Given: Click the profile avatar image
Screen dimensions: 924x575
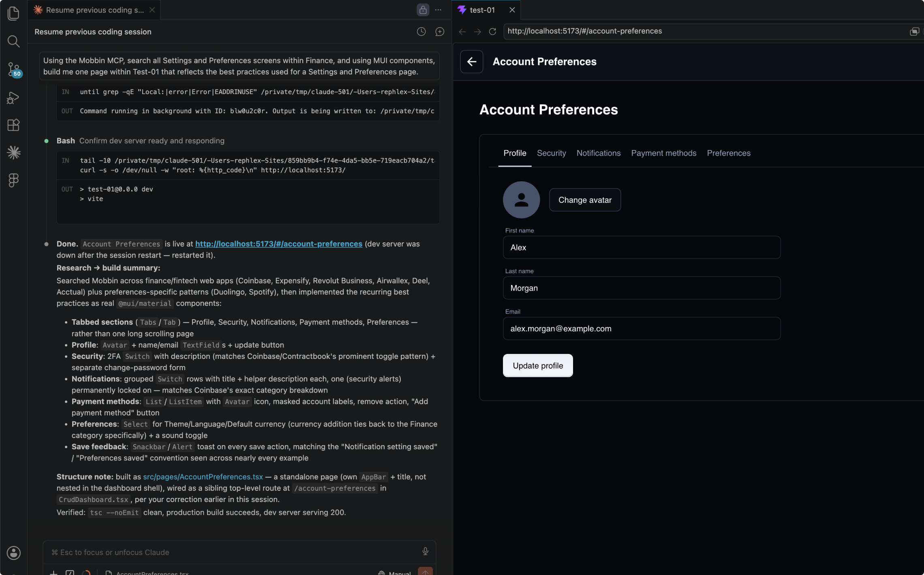Looking at the screenshot, I should coord(521,200).
